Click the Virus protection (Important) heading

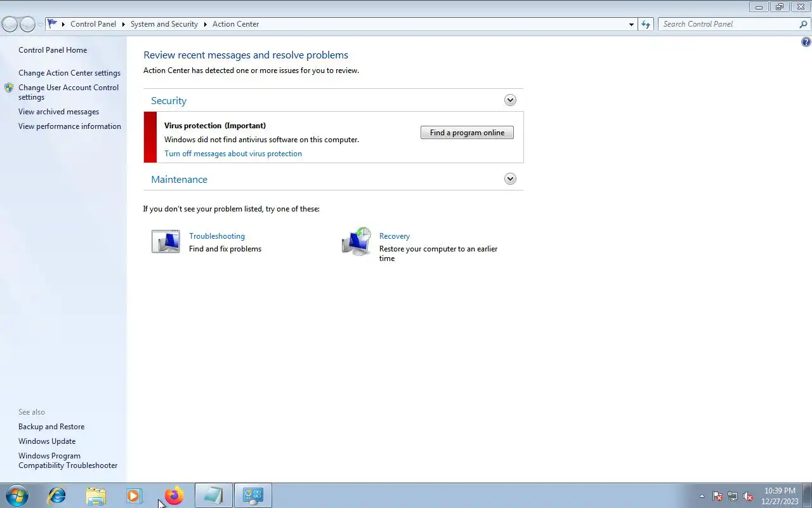tap(215, 126)
